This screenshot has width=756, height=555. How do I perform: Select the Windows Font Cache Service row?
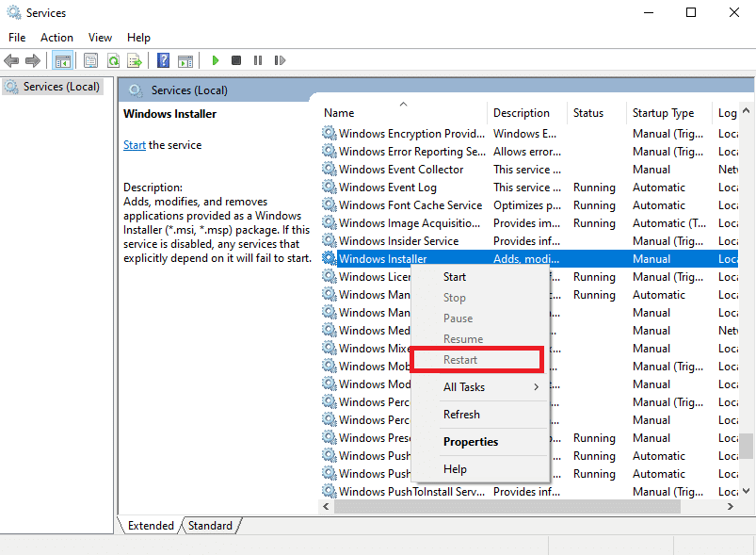[x=529, y=205]
